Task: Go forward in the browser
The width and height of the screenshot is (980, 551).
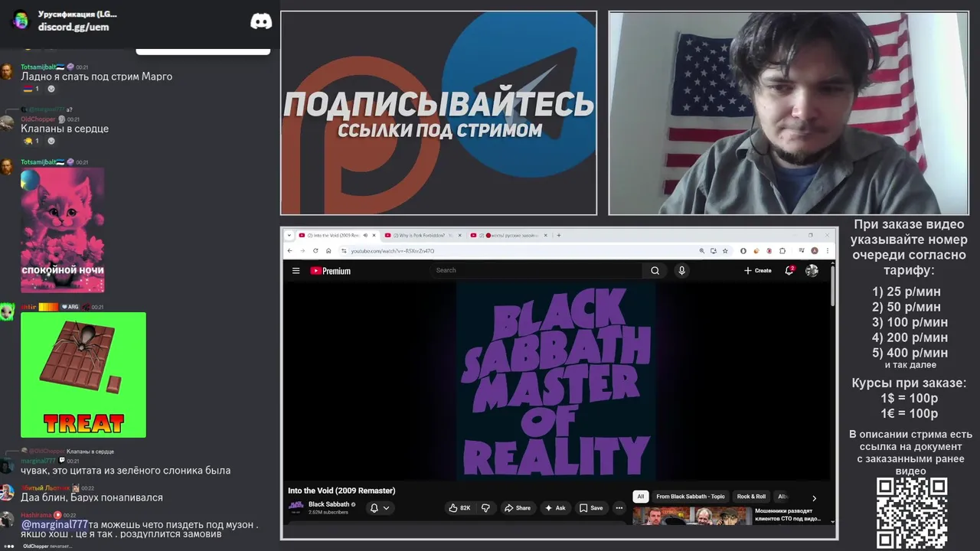Action: coord(302,251)
